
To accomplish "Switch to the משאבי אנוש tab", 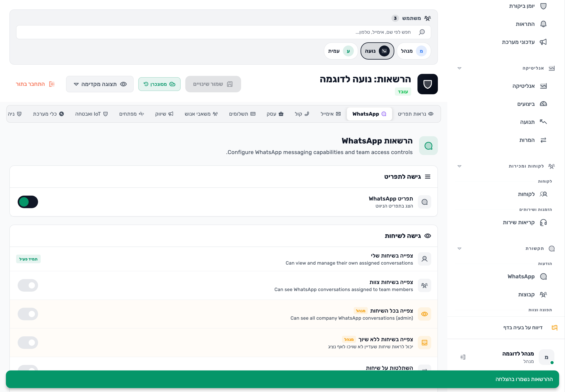I will (x=201, y=114).
